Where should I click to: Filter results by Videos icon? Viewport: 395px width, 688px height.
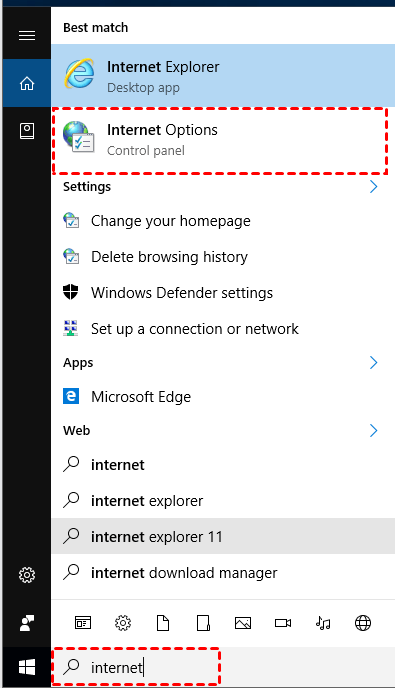click(x=283, y=623)
